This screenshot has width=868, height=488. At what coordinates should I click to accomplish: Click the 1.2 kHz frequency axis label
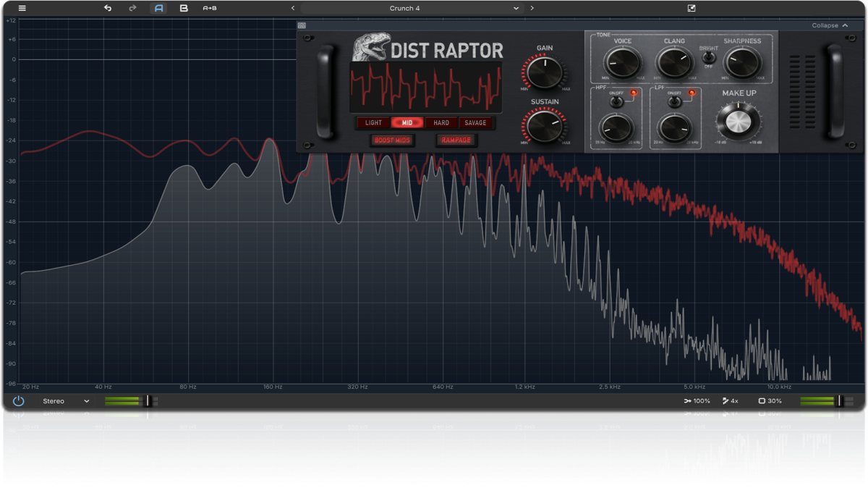[525, 387]
